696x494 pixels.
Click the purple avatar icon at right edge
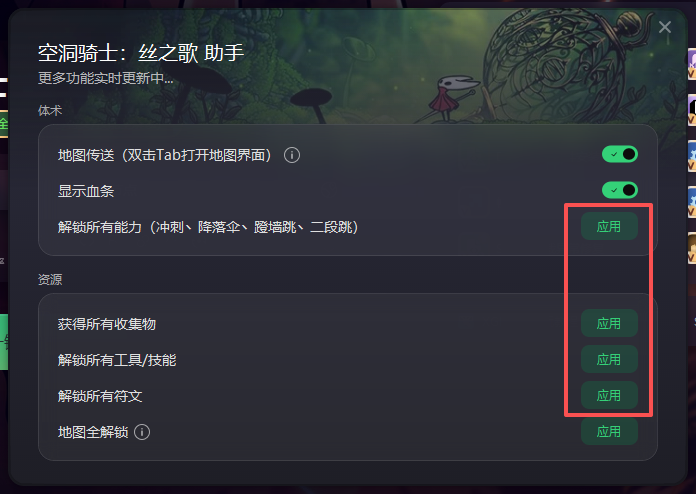(x=692, y=65)
